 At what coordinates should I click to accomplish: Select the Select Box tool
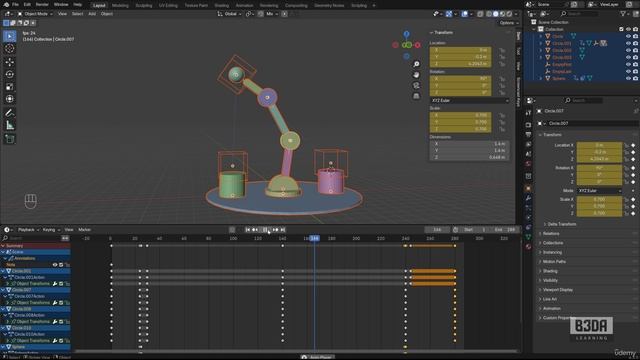[9, 36]
